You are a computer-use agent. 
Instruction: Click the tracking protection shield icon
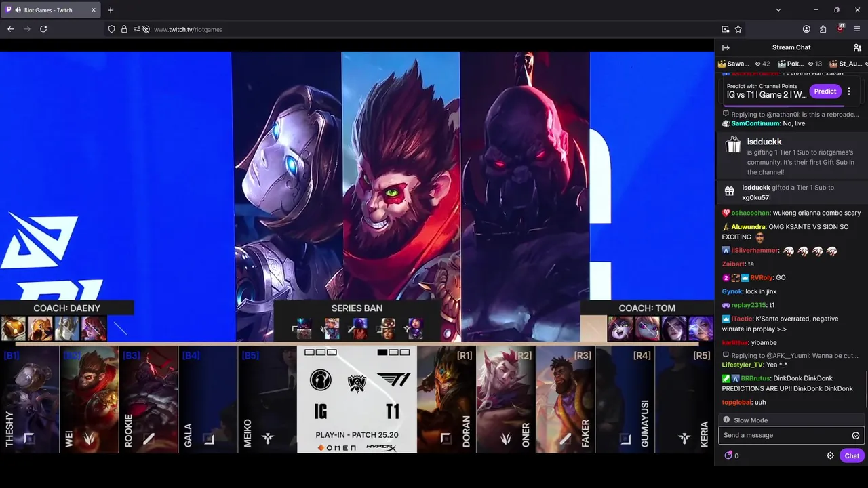tap(112, 29)
